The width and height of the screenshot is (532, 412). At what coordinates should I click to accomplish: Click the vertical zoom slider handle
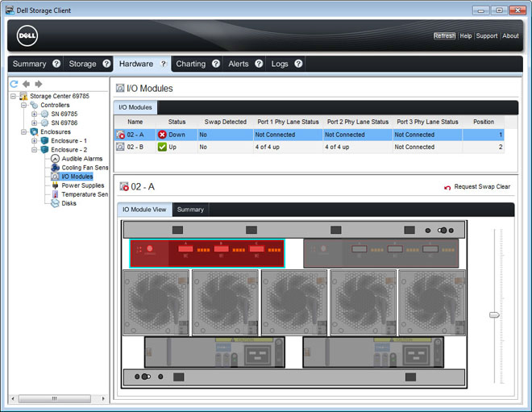[494, 314]
